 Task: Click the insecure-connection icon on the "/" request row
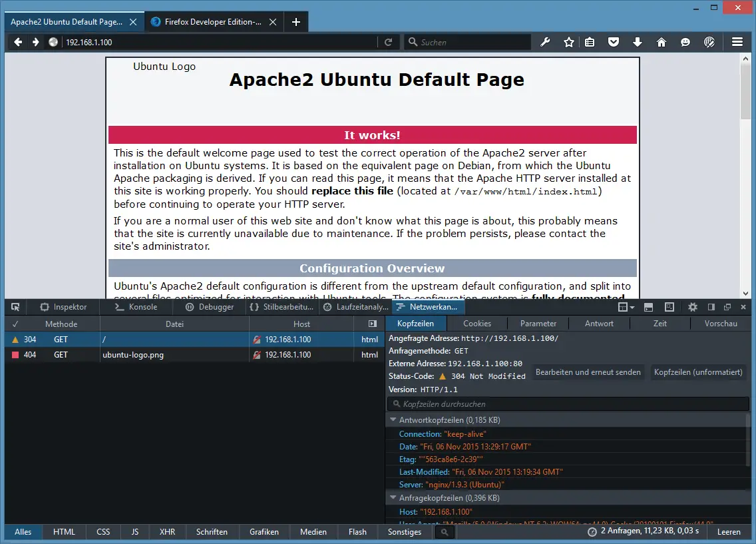tap(257, 340)
